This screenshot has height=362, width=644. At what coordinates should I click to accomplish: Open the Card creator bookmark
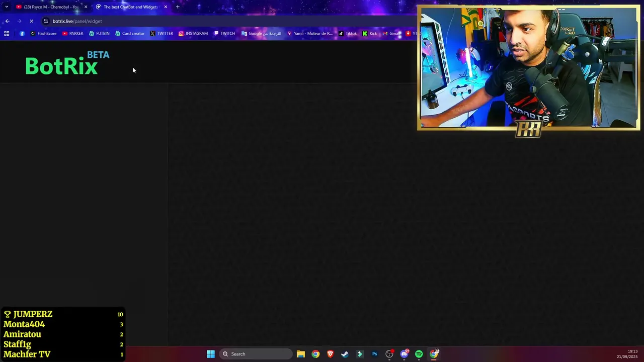pyautogui.click(x=130, y=34)
